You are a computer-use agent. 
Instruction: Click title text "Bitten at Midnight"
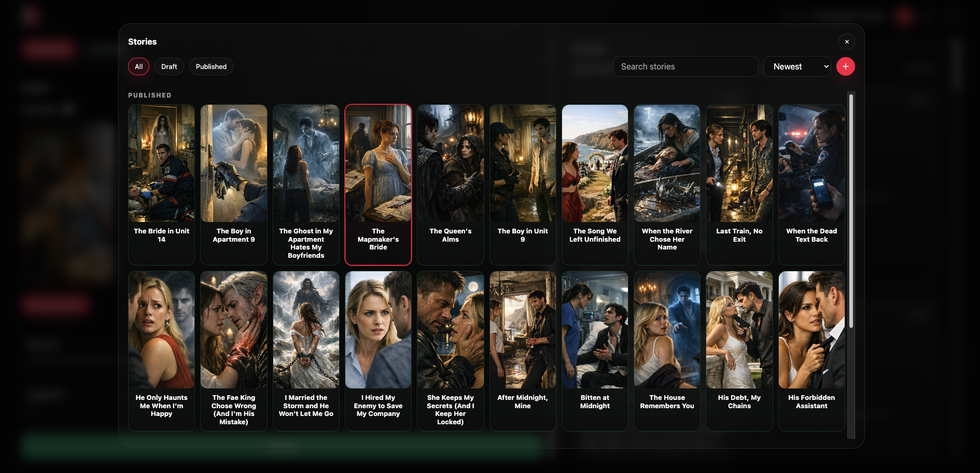(x=595, y=401)
